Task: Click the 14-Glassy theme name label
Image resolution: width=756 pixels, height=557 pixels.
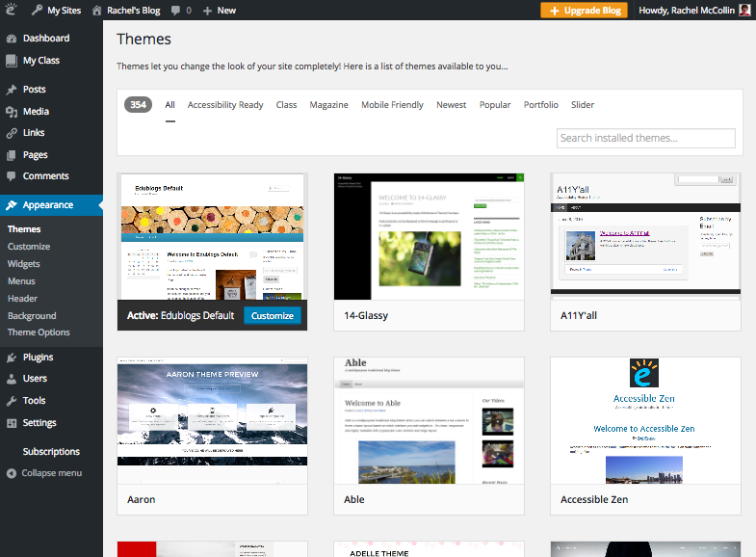Action: (x=366, y=316)
